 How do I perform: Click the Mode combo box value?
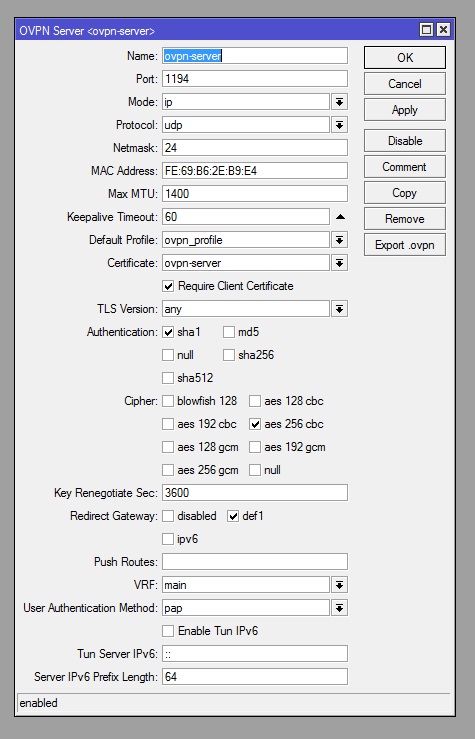coord(246,102)
